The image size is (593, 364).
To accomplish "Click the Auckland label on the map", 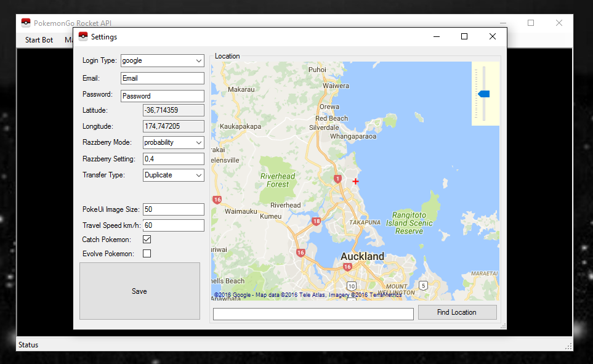I will click(x=362, y=256).
